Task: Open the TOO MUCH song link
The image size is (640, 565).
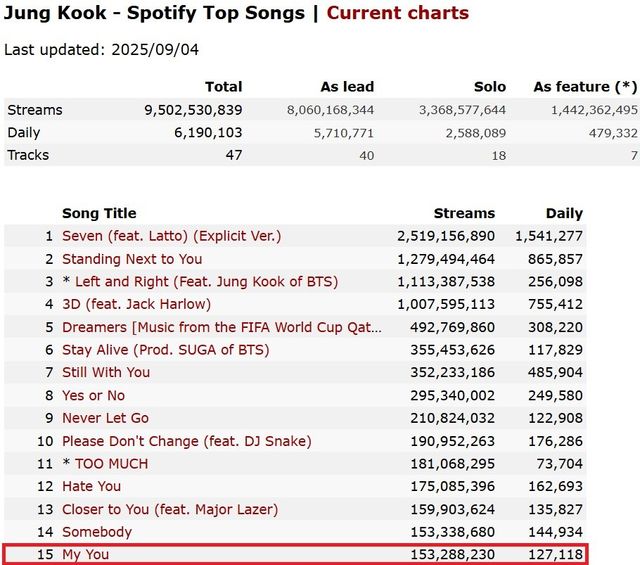Action: click(x=111, y=463)
